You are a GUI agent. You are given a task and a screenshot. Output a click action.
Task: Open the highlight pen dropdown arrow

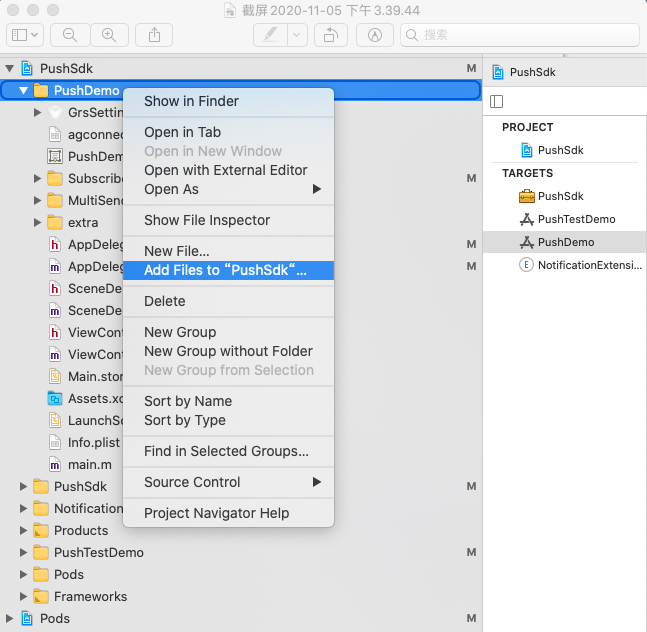[x=297, y=35]
